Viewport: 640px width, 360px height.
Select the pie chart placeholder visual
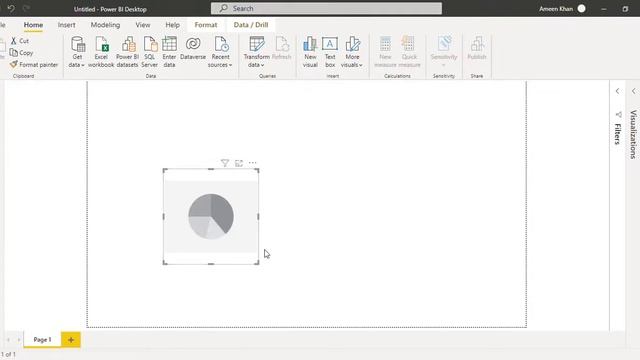(x=211, y=216)
